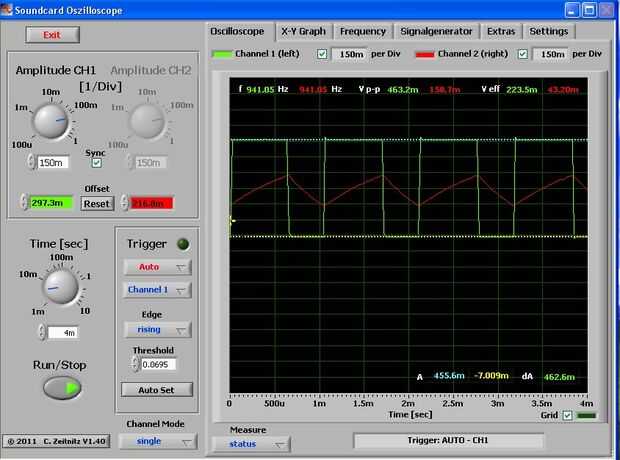
Task: Disable the Grid checkbox
Action: click(x=568, y=415)
